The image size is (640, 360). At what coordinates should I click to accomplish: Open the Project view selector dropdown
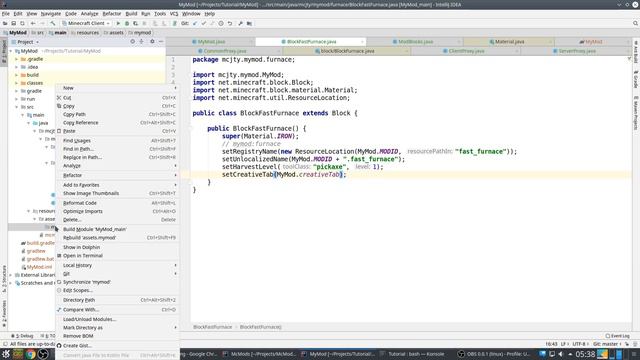click(25, 42)
